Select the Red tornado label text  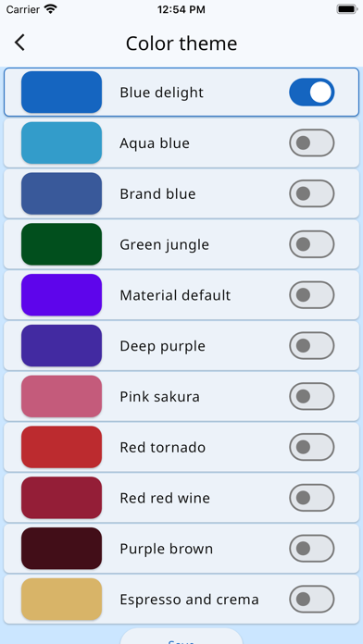coord(162,447)
